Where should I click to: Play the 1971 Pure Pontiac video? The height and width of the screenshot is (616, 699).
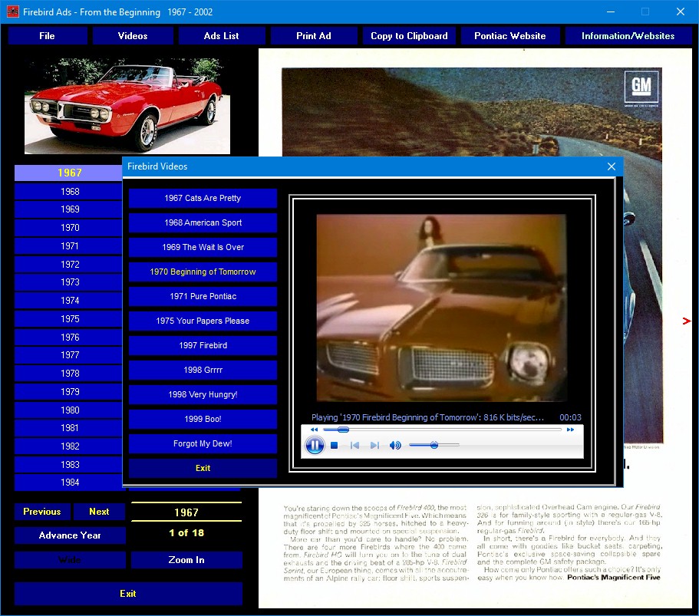click(x=203, y=296)
